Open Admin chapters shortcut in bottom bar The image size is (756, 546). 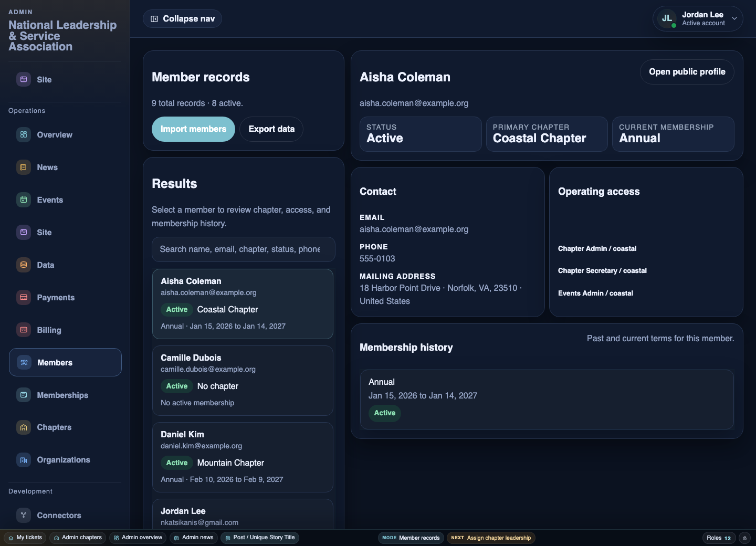pos(78,538)
